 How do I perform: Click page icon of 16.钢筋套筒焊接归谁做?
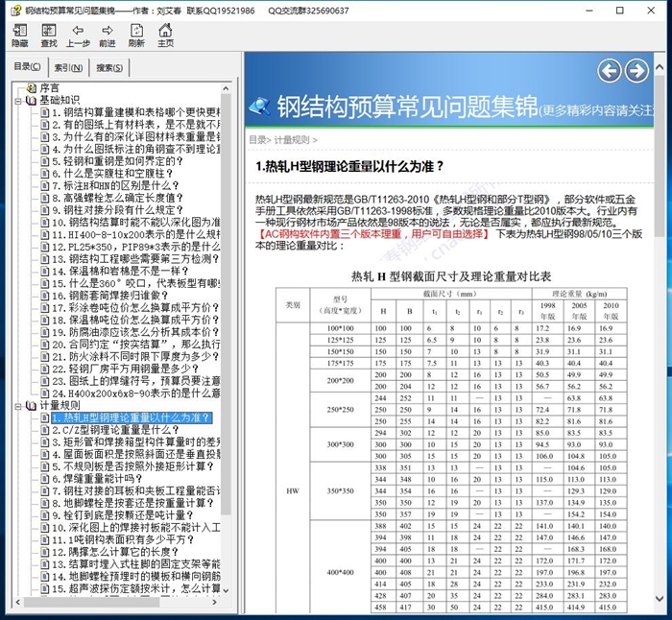pos(45,296)
